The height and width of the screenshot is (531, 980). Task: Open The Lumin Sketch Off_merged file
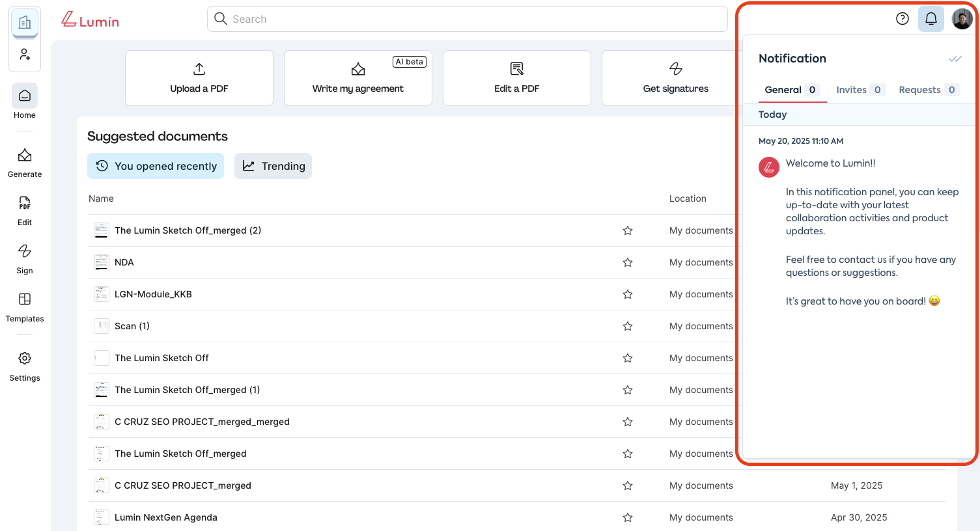[x=180, y=454]
